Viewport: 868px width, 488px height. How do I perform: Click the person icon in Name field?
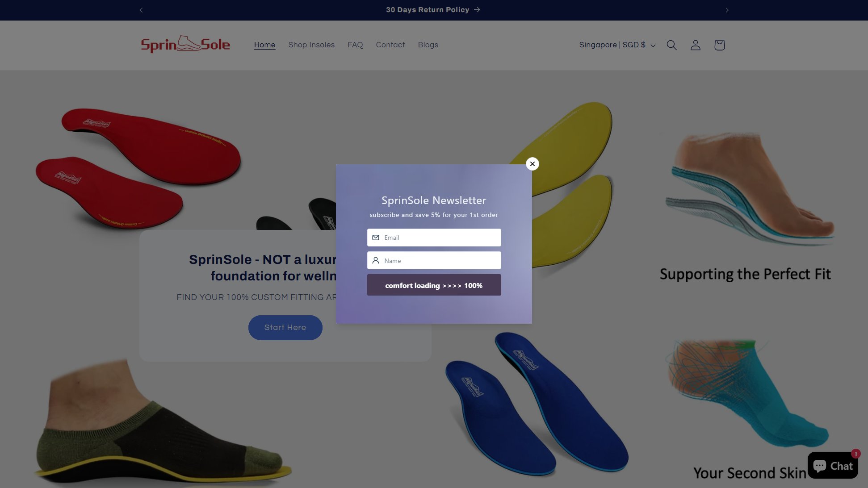pos(376,260)
